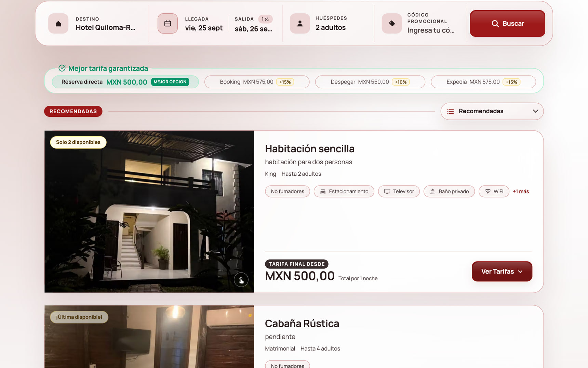Viewport: 588px width, 368px height.
Task: Click the car icon on Estacionamiento chip
Action: (x=323, y=192)
